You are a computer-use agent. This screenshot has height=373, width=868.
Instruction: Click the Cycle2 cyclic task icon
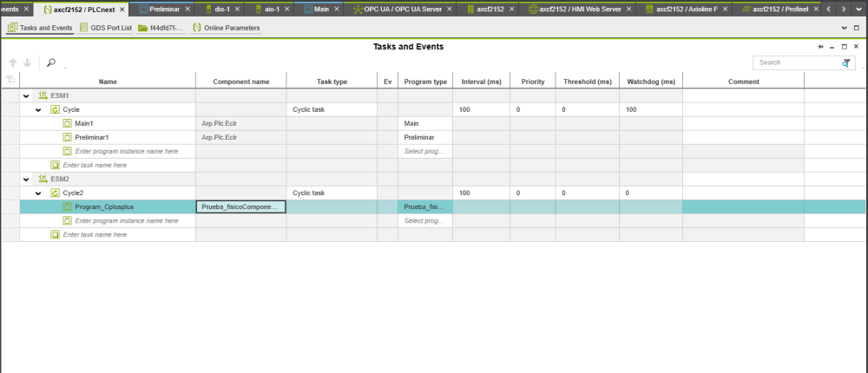[55, 193]
